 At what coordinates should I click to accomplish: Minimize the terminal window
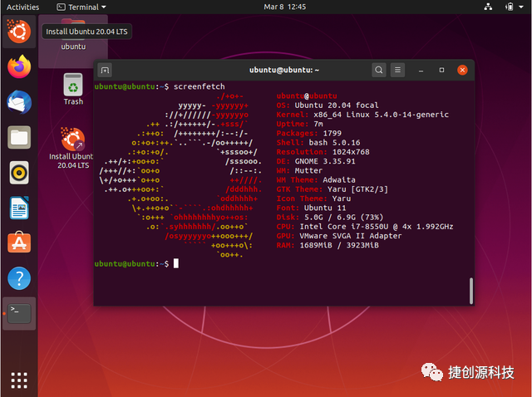coord(421,70)
